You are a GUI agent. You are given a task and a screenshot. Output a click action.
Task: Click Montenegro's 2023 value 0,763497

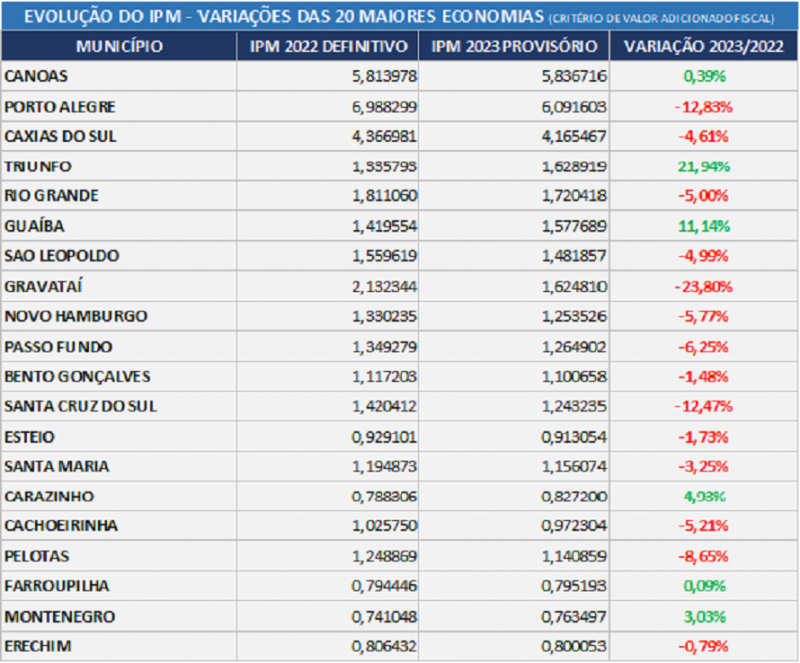tap(574, 617)
